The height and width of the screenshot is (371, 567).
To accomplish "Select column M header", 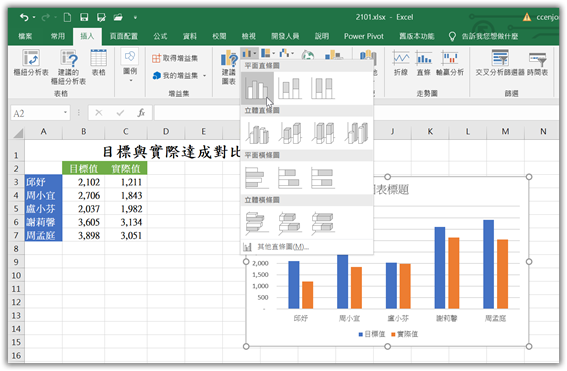I will pyautogui.click(x=506, y=132).
